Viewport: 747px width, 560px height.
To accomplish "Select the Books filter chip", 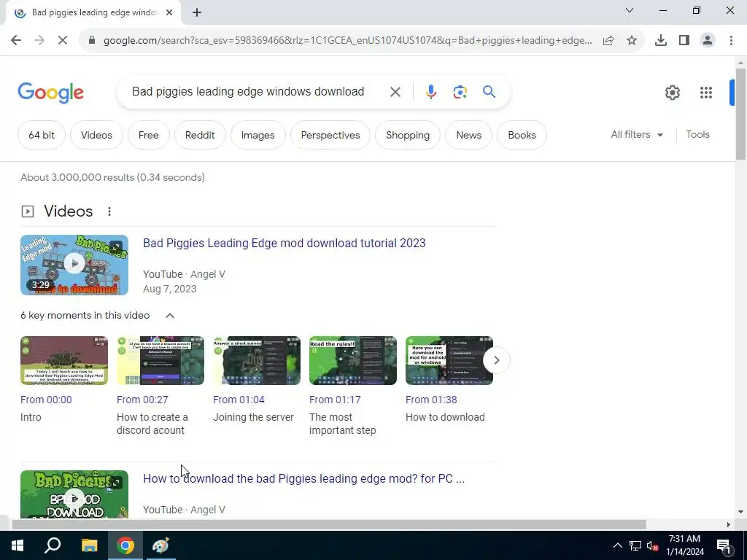I will tap(522, 135).
